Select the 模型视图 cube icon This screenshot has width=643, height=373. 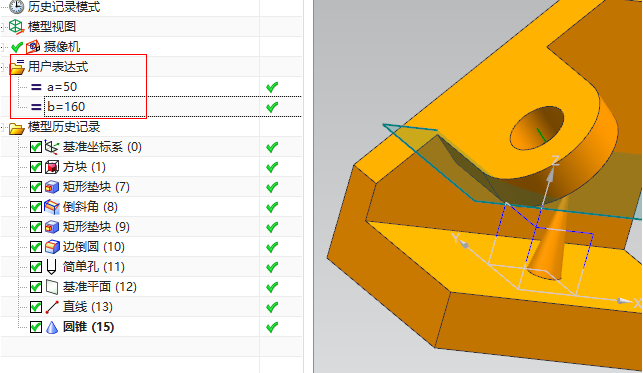16,27
